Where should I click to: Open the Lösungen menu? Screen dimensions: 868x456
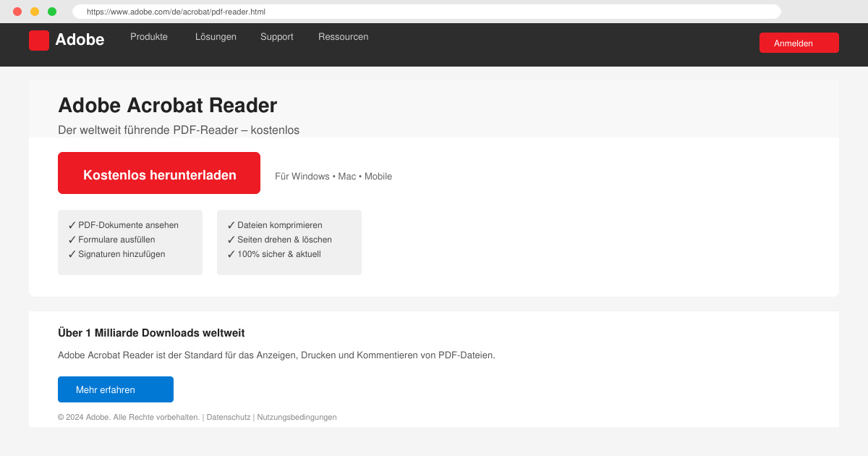[216, 37]
